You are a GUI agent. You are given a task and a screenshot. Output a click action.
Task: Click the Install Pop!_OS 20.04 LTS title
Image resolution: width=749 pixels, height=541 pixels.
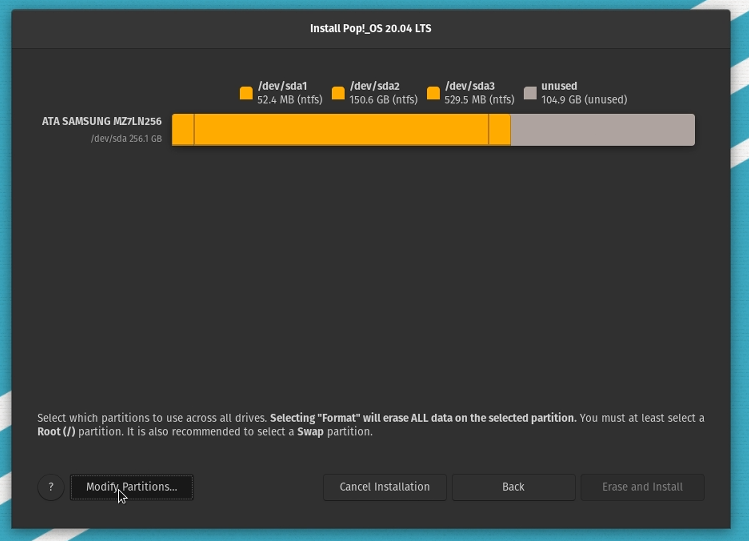(x=371, y=28)
